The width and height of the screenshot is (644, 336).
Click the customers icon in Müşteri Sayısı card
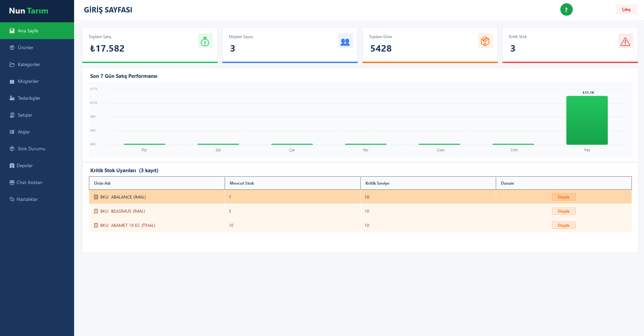(345, 41)
